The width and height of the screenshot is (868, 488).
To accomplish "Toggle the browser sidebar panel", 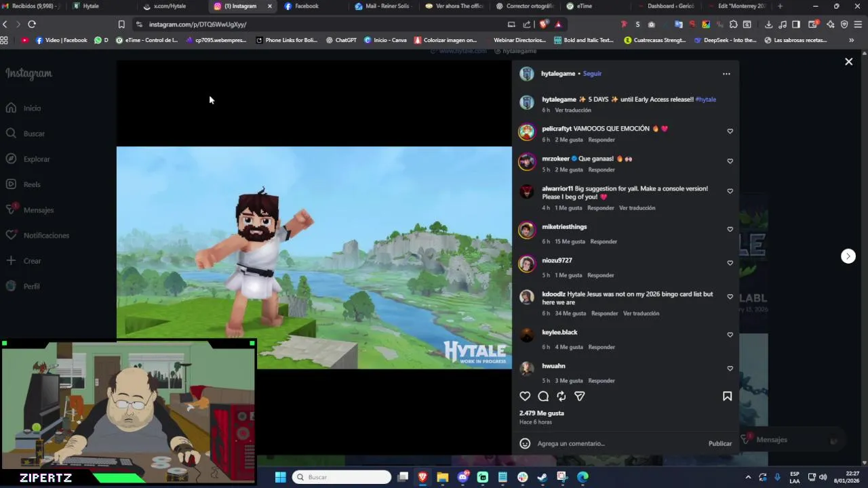I will click(x=796, y=24).
